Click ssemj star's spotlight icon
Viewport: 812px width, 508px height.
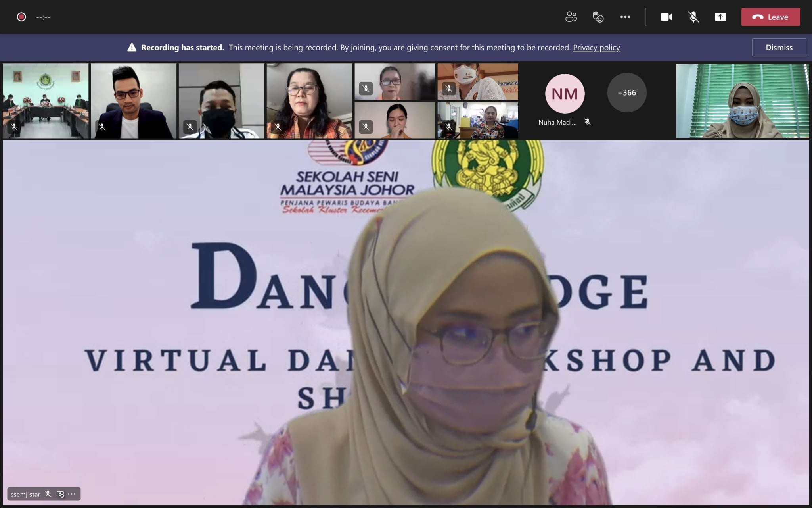pos(60,494)
